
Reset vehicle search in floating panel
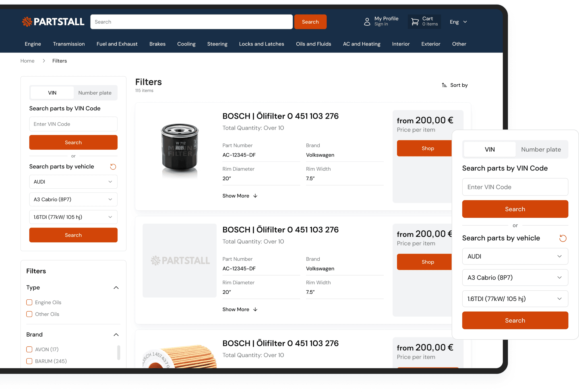pos(563,238)
